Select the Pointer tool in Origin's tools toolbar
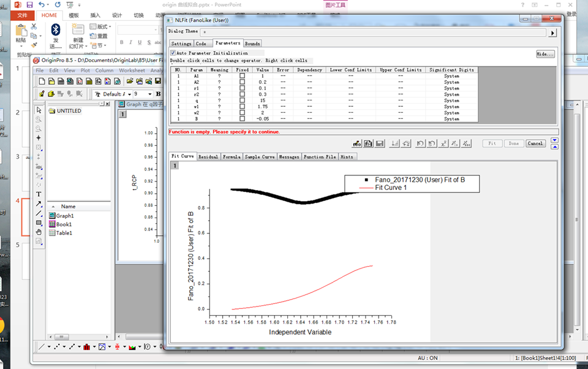This screenshot has height=369, width=588. tap(39, 110)
